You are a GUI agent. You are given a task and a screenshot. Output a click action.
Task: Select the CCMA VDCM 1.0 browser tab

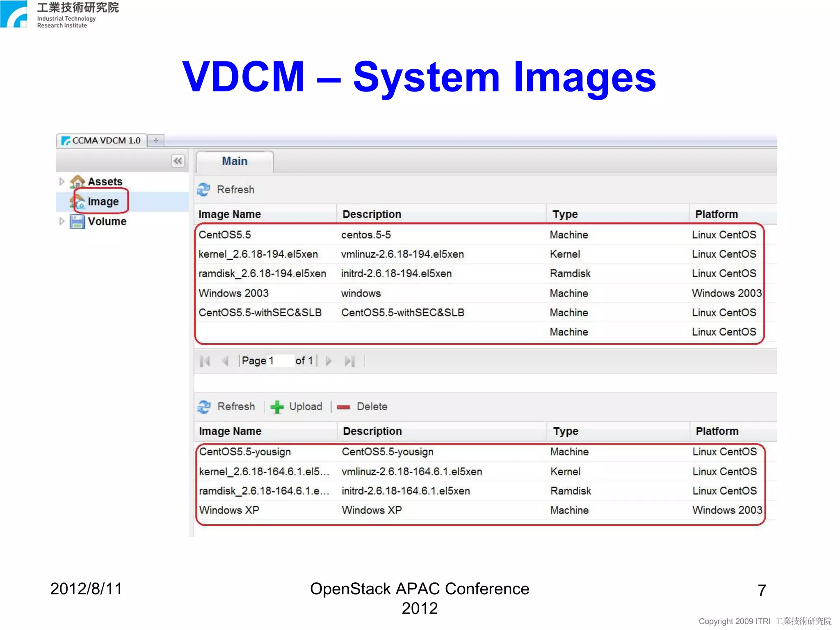pyautogui.click(x=102, y=140)
